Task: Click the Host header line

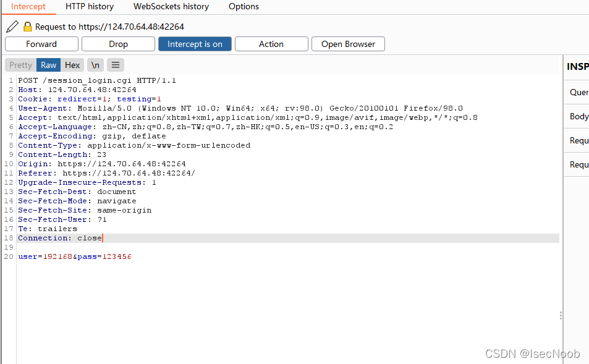Action: [77, 90]
